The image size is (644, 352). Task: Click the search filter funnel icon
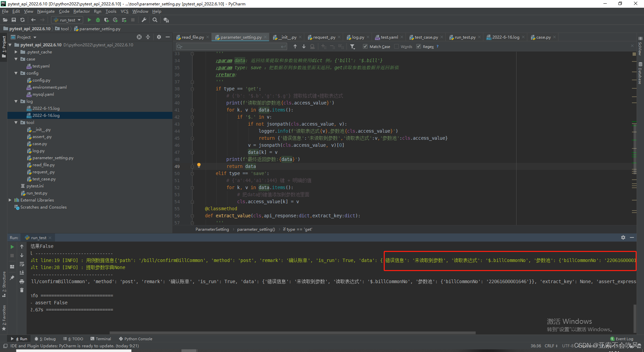click(x=353, y=46)
